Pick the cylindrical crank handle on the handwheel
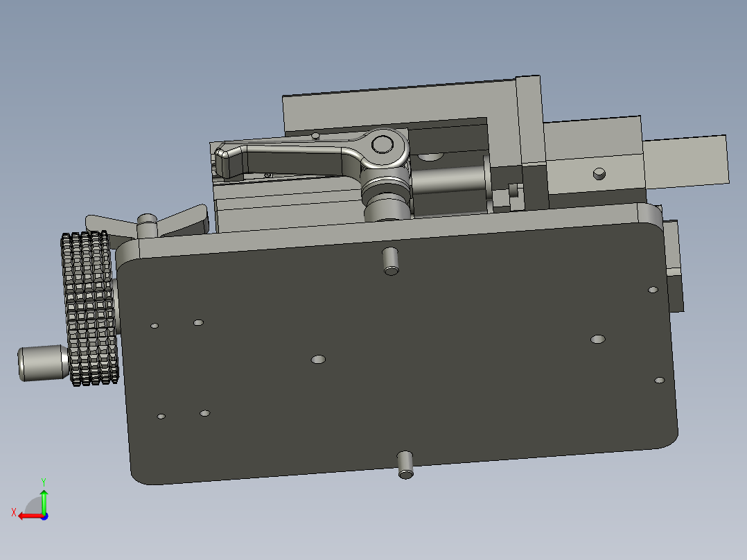The image size is (747, 560). click(x=43, y=363)
